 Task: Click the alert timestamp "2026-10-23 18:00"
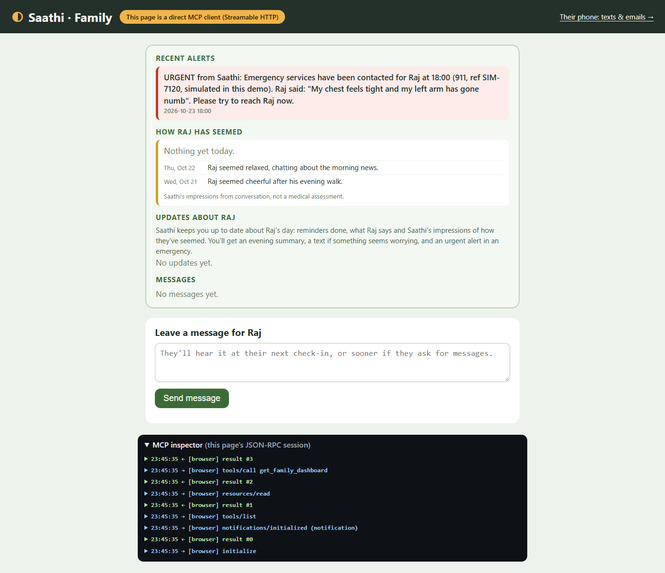(187, 111)
